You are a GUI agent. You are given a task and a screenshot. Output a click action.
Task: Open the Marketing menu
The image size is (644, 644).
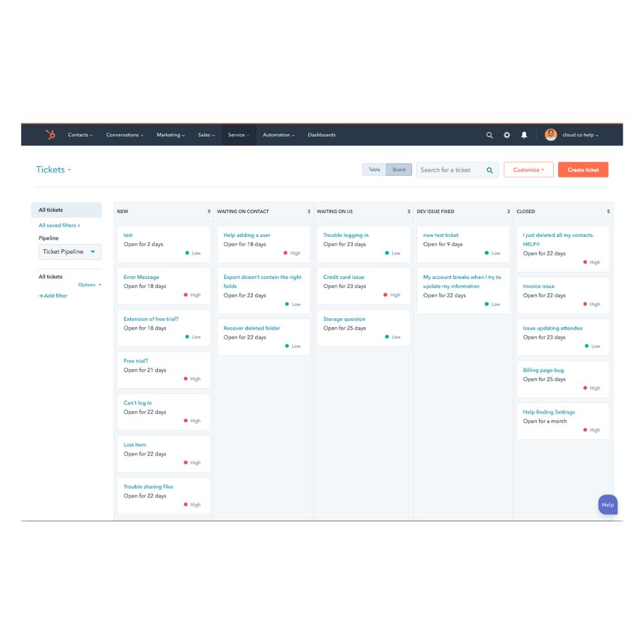coord(171,135)
